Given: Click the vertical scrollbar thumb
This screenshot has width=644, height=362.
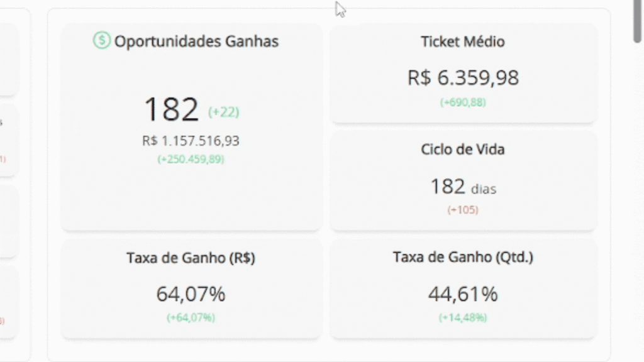Looking at the screenshot, I should (x=638, y=21).
